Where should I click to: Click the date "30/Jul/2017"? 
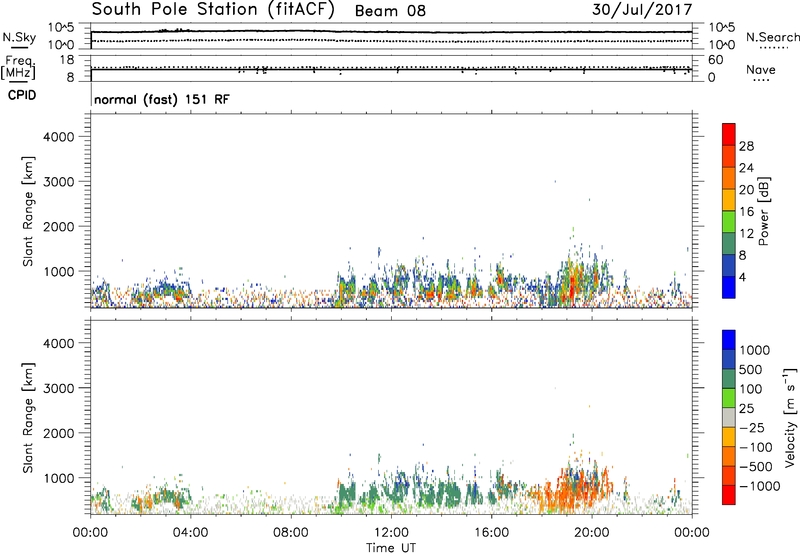(x=642, y=10)
